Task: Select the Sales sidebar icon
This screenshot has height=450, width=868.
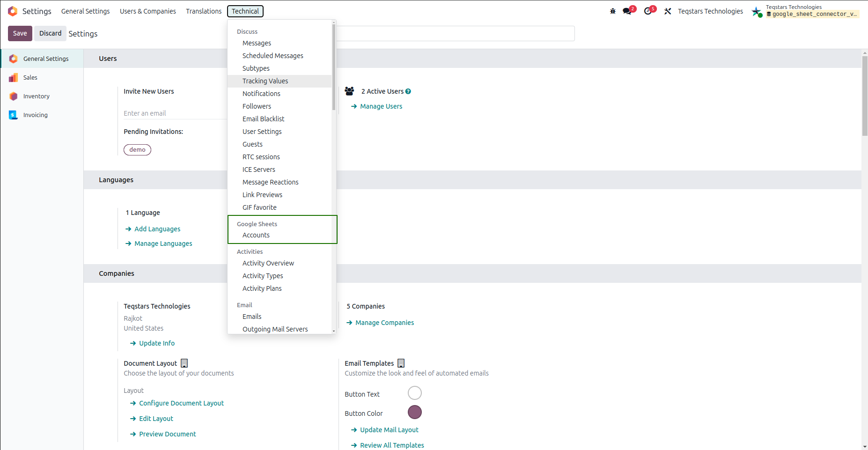Action: coord(14,77)
